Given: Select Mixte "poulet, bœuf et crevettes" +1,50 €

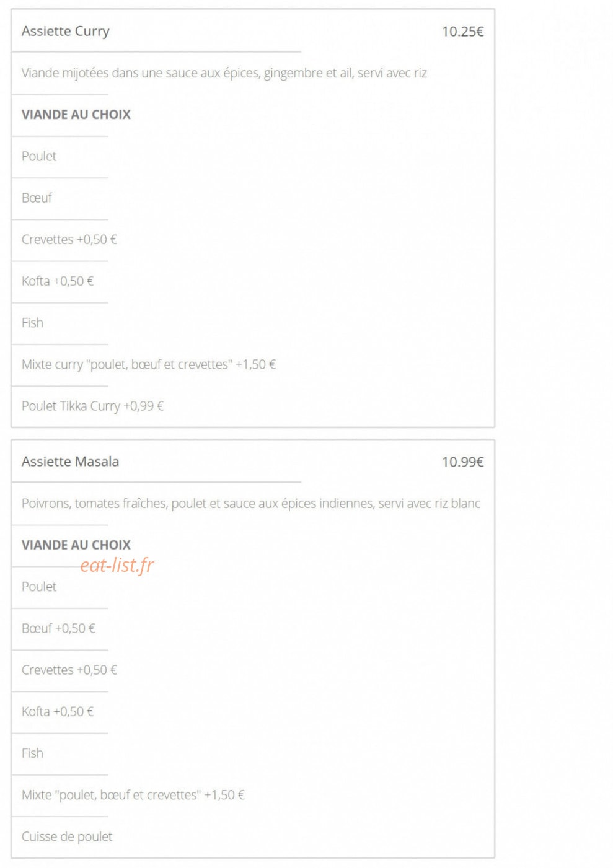Looking at the screenshot, I should pyautogui.click(x=133, y=795).
